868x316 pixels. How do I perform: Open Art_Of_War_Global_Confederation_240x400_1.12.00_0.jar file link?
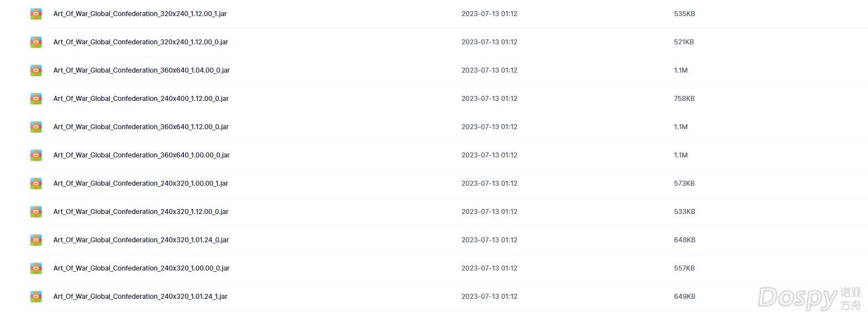[x=141, y=99]
